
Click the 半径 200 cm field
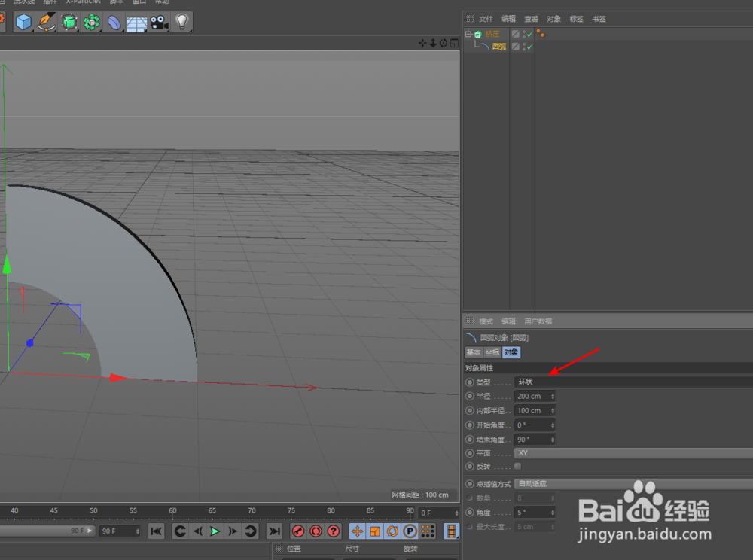[x=532, y=397]
